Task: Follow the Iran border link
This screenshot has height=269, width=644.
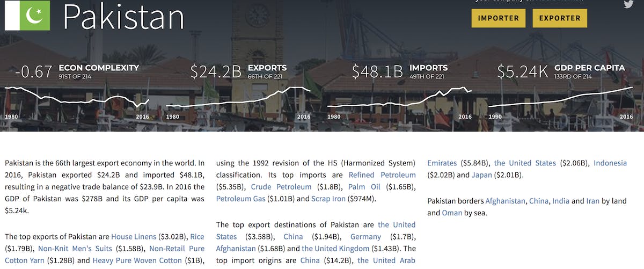Action: click(593, 201)
